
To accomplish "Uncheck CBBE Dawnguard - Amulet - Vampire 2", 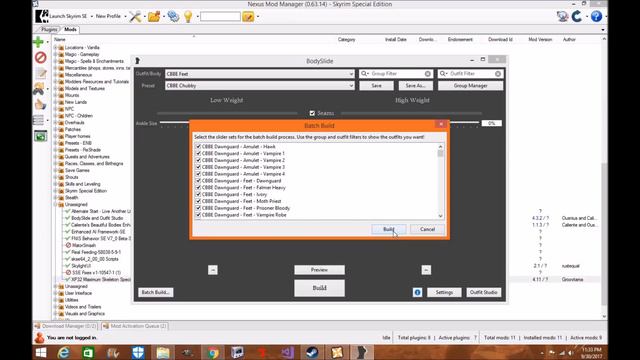I will (x=198, y=160).
